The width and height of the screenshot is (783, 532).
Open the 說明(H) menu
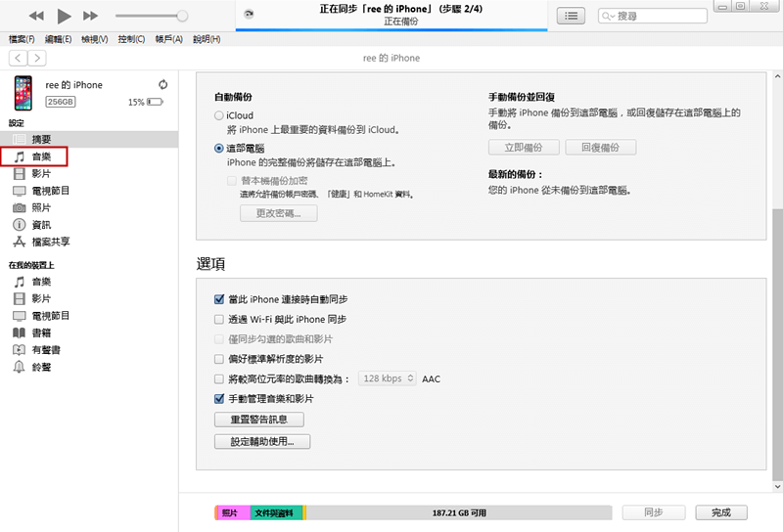[207, 39]
